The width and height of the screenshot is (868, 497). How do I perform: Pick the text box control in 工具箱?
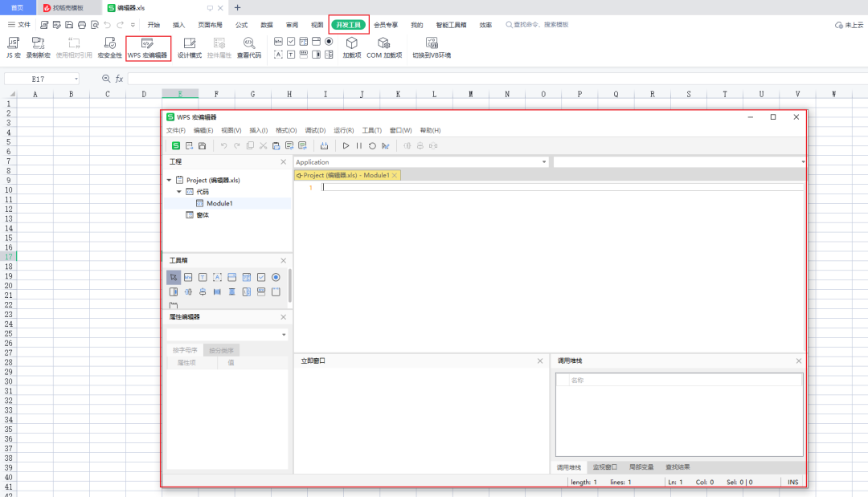pyautogui.click(x=203, y=277)
